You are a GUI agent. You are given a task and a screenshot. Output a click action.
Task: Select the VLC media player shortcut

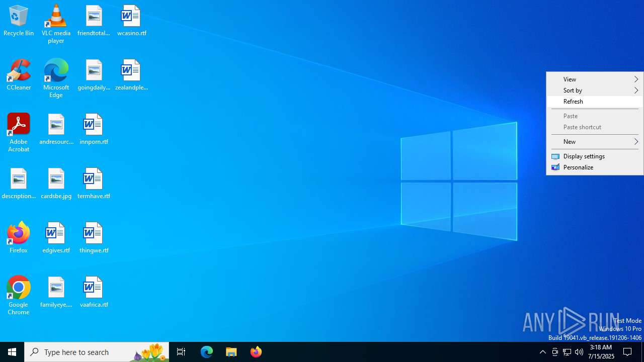click(x=56, y=24)
